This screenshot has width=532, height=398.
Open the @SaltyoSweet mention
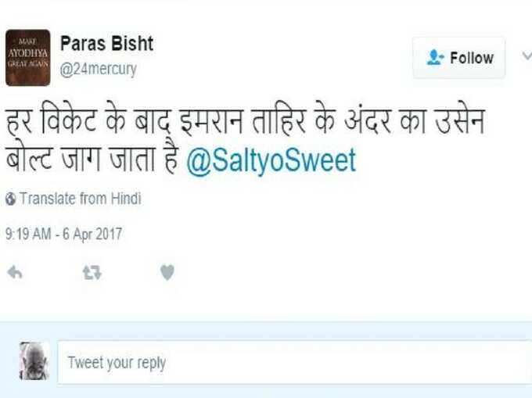[x=271, y=160]
